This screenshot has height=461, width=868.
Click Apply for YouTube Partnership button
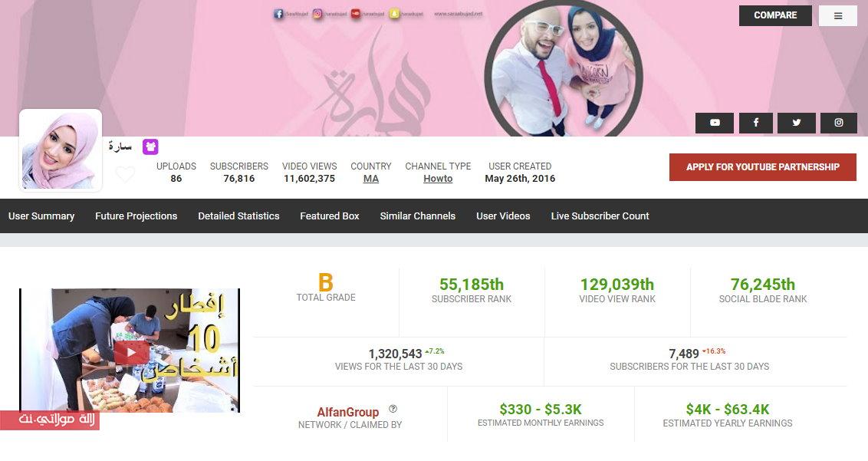pos(762,167)
